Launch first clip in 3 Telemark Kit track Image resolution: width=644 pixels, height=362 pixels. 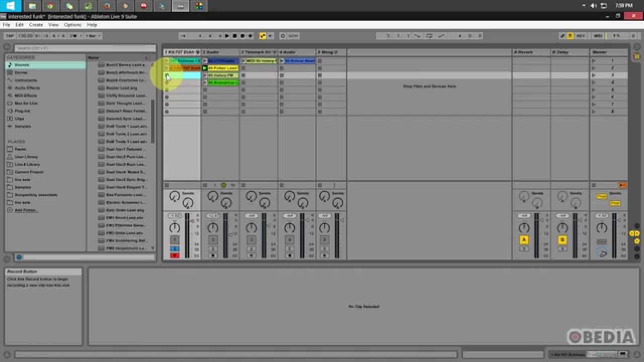tap(243, 61)
